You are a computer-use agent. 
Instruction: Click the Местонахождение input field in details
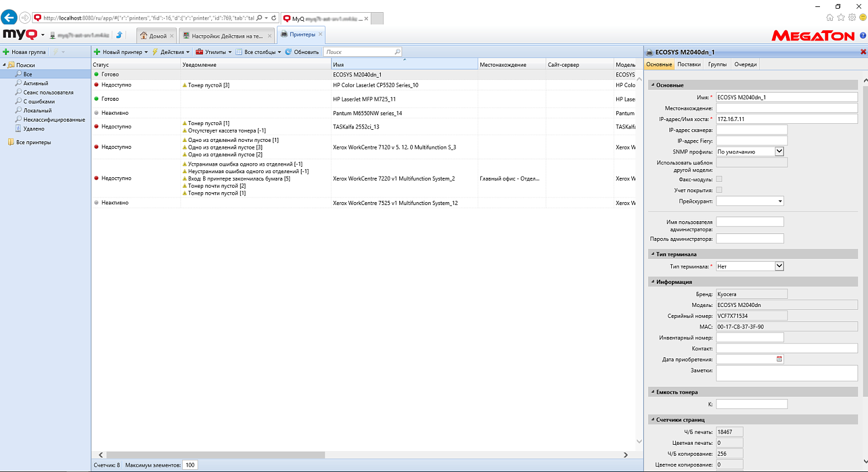coord(786,108)
